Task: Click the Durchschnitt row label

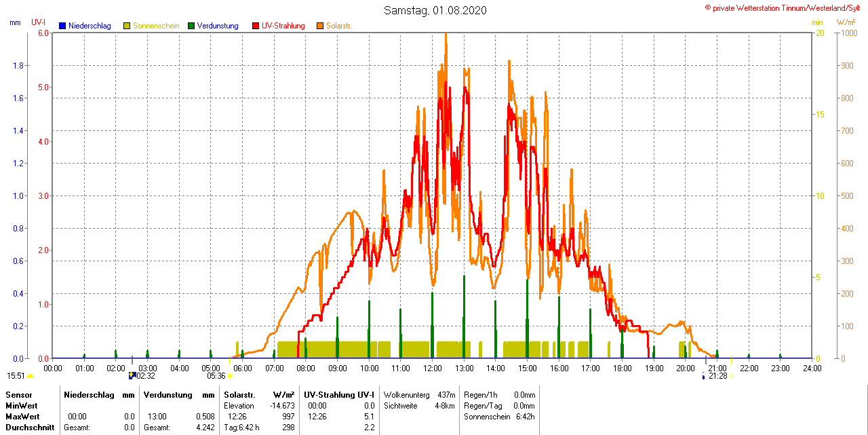Action: (30, 428)
